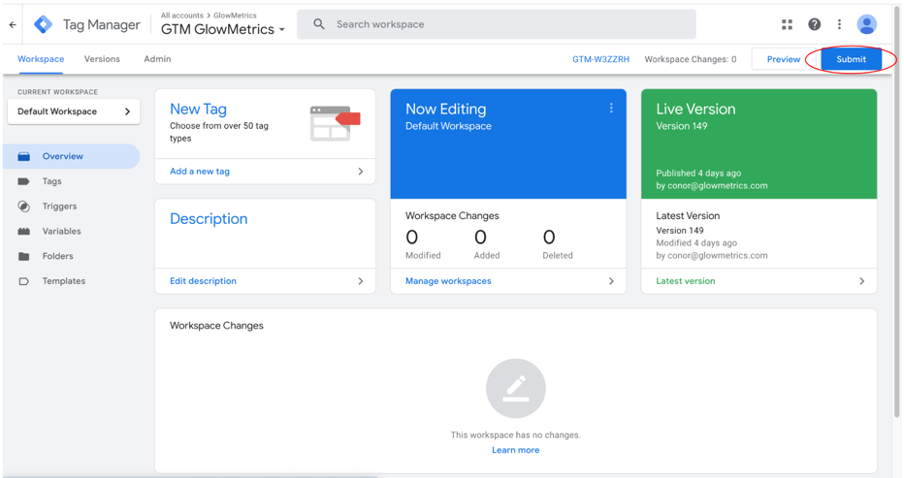
Task: Open the Google apps grid icon
Action: [x=787, y=24]
